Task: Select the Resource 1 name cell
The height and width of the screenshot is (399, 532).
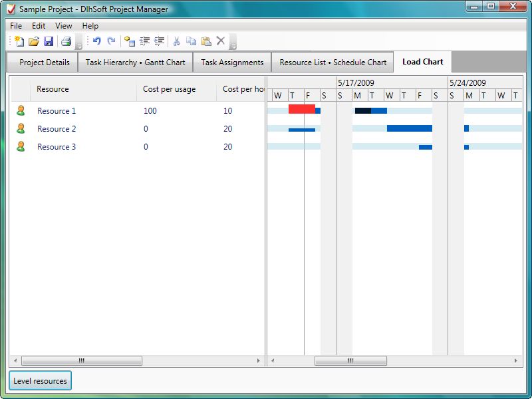Action: tap(57, 111)
